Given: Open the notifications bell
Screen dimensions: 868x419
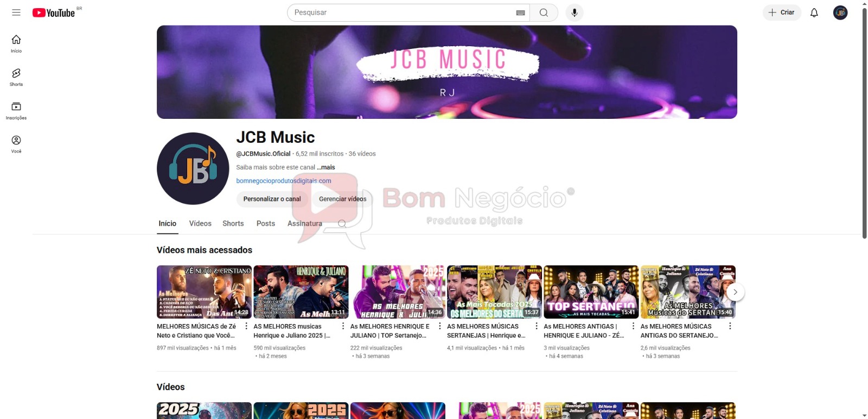Looking at the screenshot, I should [x=814, y=12].
